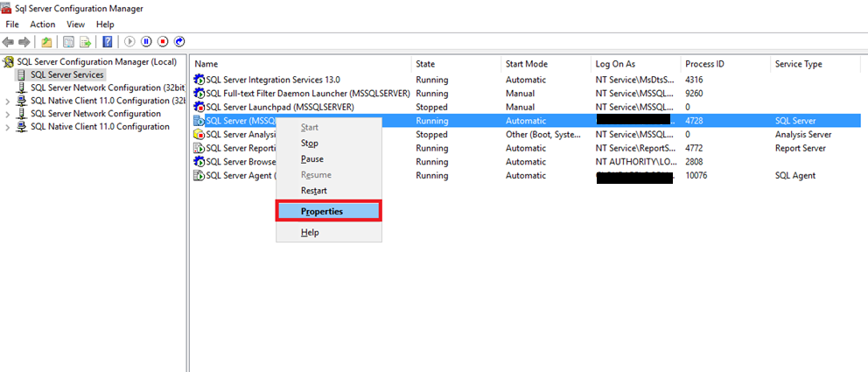Click the NT Service\MsDtsS... log on cell
The height and width of the screenshot is (372, 868).
tap(635, 80)
